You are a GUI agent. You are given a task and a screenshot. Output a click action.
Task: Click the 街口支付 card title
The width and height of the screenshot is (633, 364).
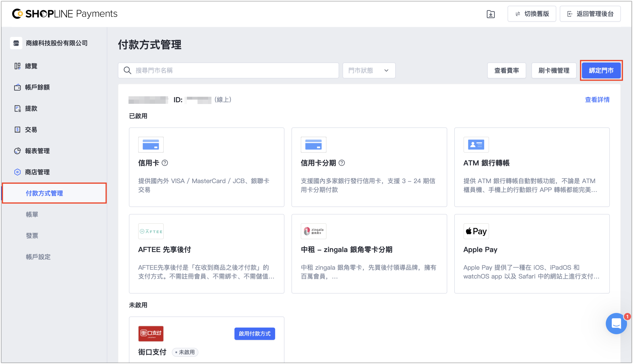pos(152,352)
